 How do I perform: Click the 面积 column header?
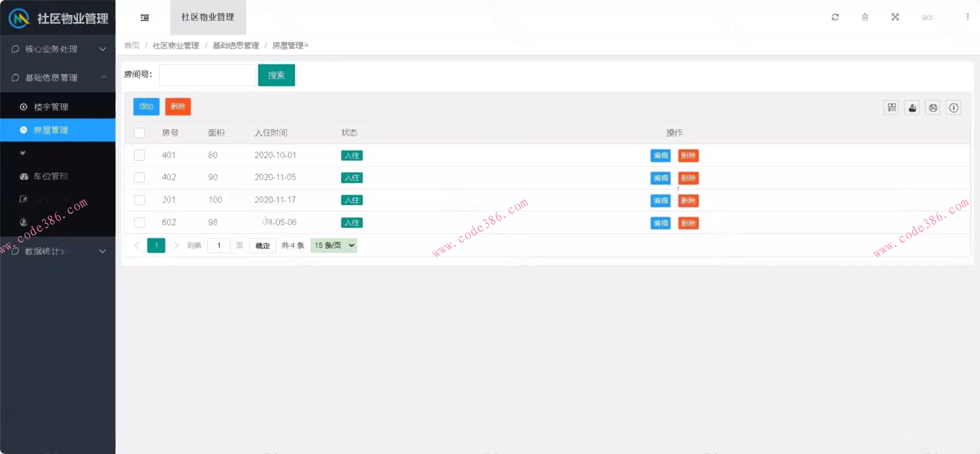click(x=216, y=133)
